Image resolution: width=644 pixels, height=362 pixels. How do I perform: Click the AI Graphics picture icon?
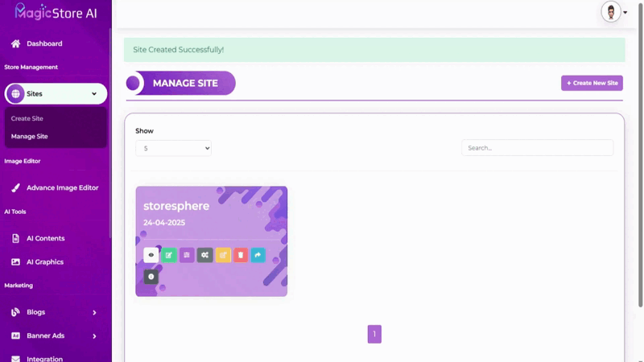coord(15,262)
